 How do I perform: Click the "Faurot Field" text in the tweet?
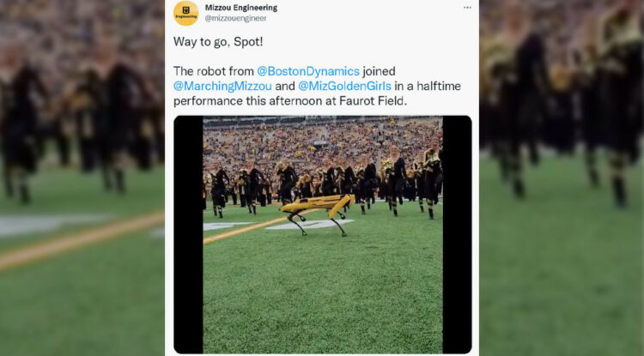click(x=376, y=100)
